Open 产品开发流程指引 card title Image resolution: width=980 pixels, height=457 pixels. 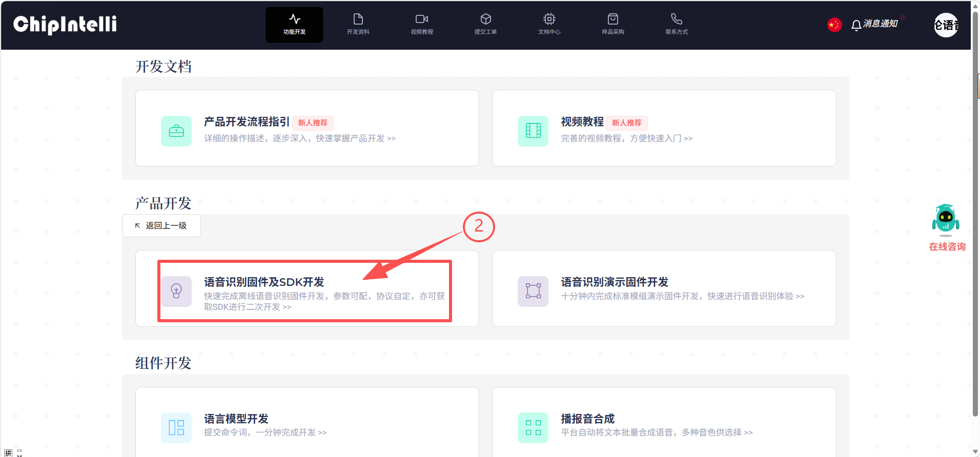247,122
